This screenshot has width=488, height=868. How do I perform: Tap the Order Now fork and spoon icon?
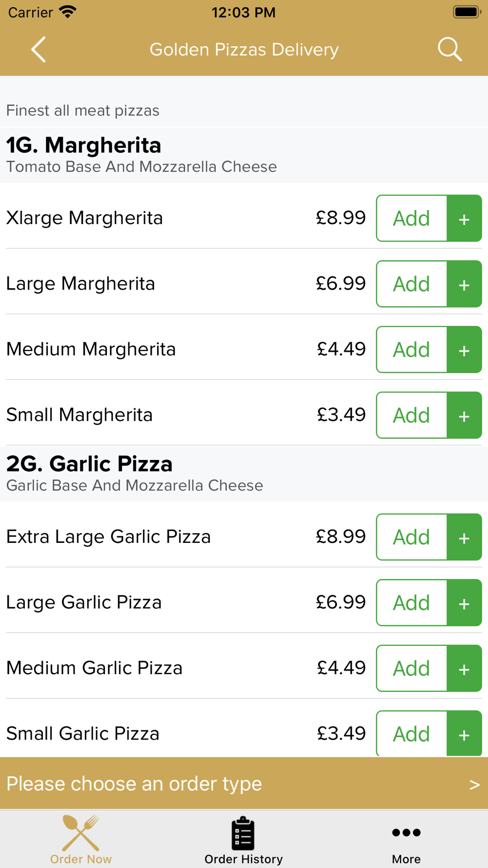click(81, 832)
